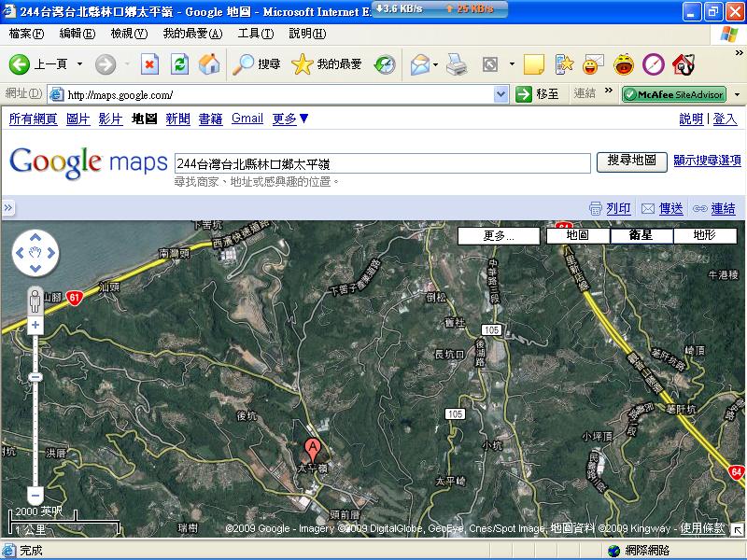Expand the address bar dropdown arrow
Viewport: 747px width, 560px height.
coord(500,94)
